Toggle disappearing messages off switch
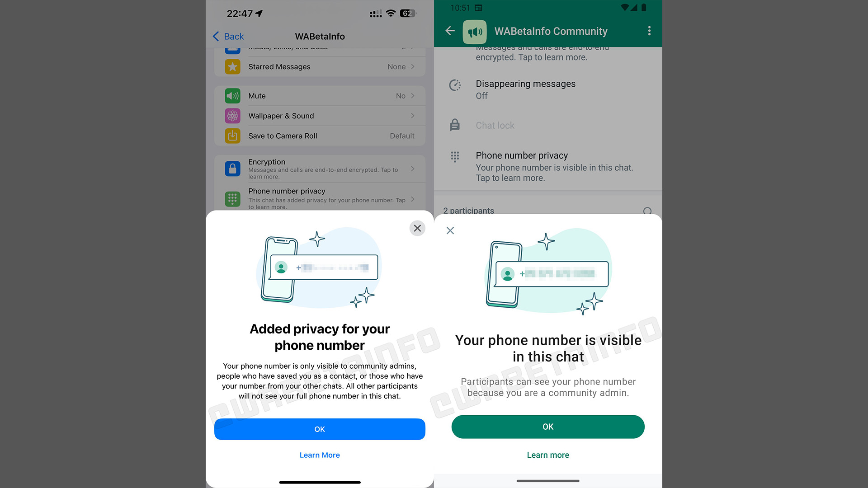The height and width of the screenshot is (488, 868). coord(548,89)
